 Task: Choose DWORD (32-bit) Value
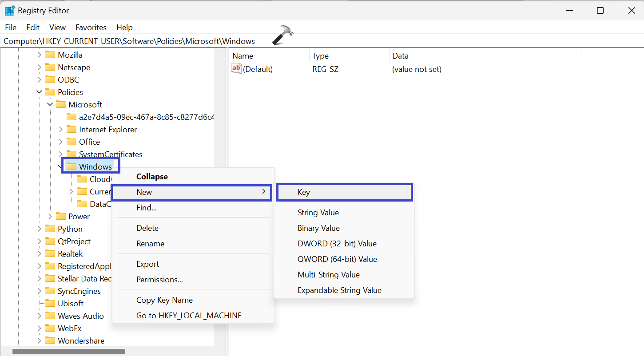click(x=344, y=244)
